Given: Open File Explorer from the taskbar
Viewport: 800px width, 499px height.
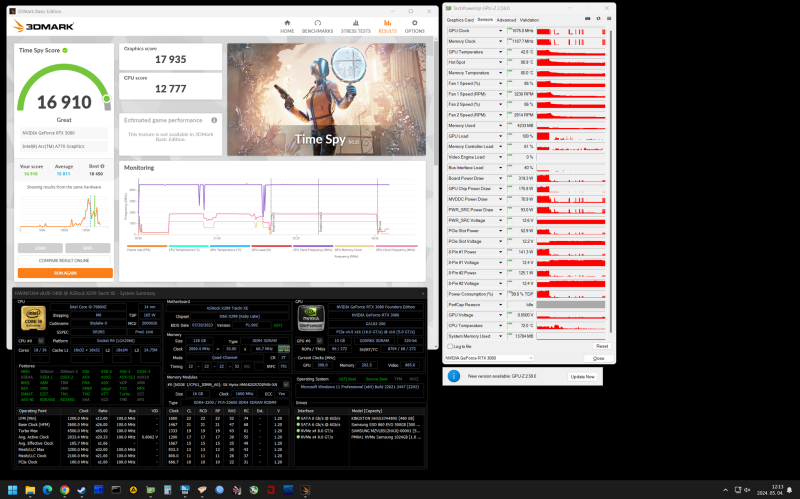Looking at the screenshot, I should 30,490.
